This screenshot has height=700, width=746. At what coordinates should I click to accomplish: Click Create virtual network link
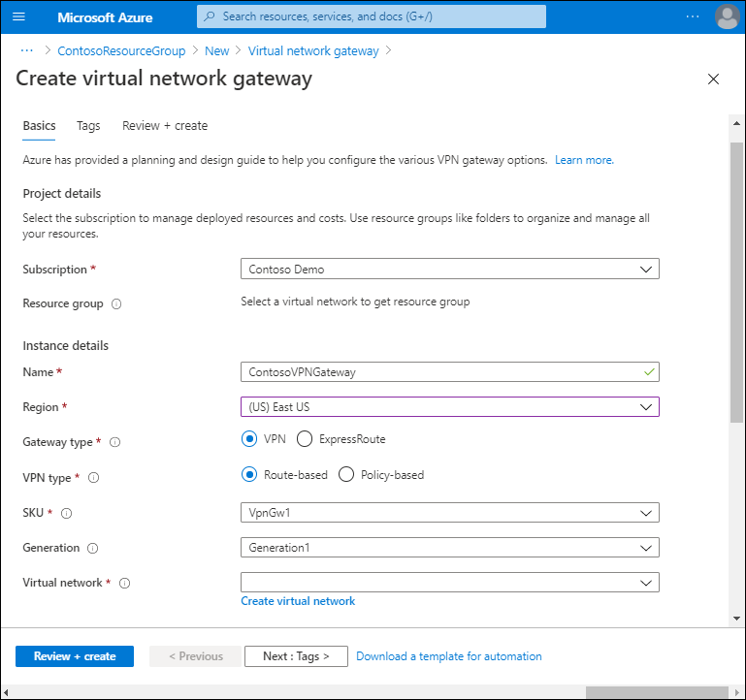(298, 601)
